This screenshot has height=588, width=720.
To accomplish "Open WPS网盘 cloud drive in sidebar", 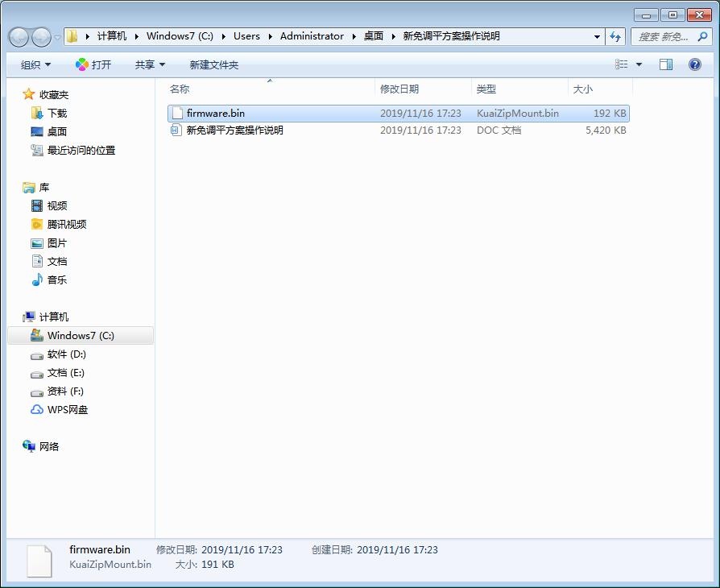I will point(67,410).
